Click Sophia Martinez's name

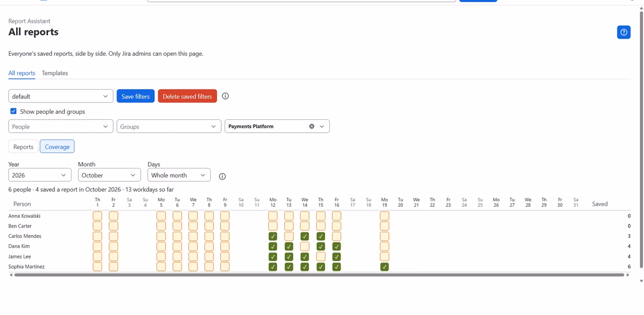point(27,267)
